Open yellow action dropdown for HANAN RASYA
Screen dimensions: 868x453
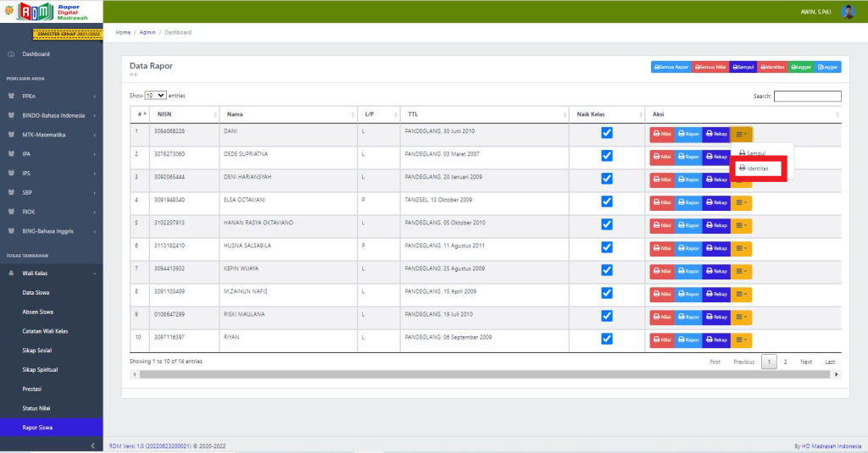tap(741, 225)
